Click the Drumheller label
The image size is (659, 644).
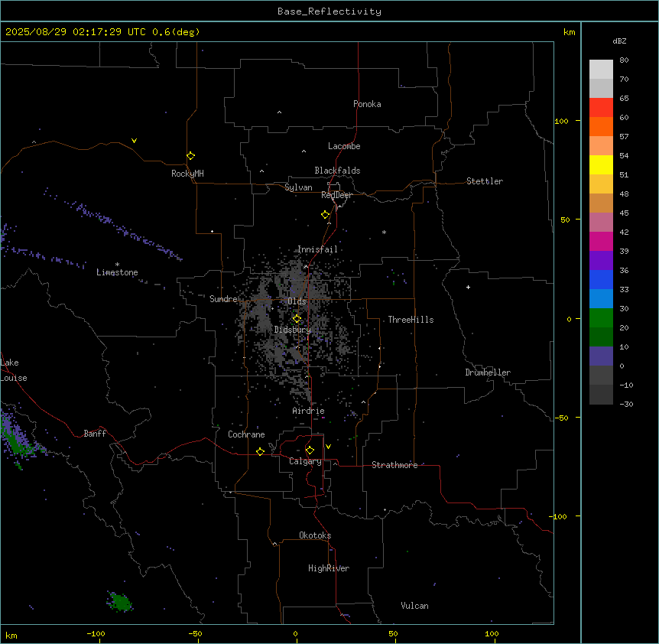488,372
